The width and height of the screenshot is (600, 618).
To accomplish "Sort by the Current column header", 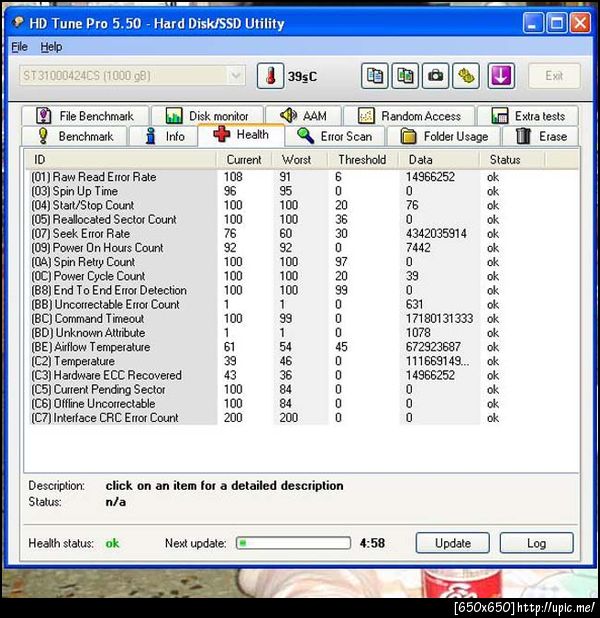I will coord(244,160).
